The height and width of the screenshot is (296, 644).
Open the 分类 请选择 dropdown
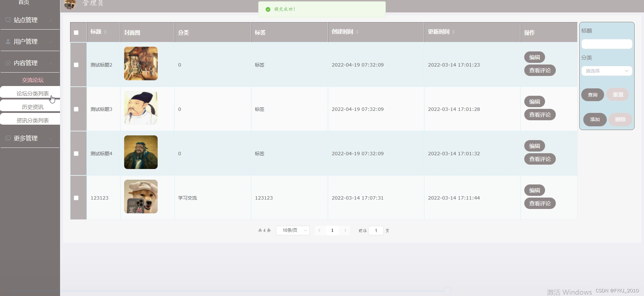[607, 71]
